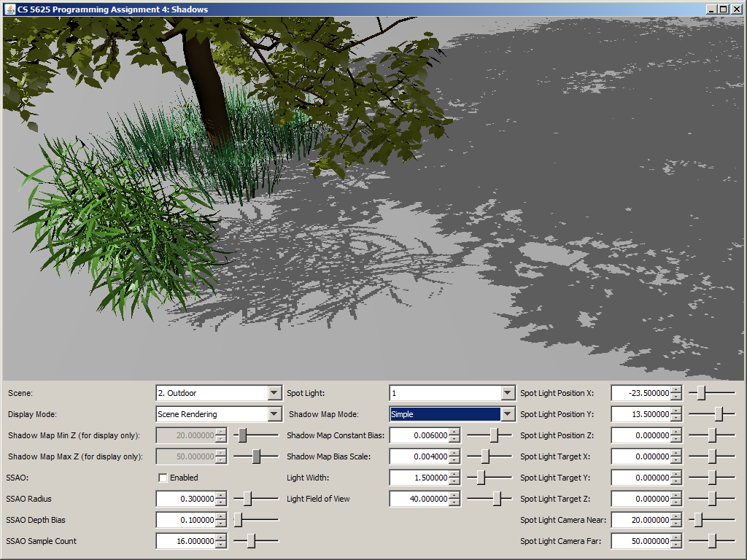Click the Java application icon in title bar
Screen dimensions: 747x560
[x=9, y=9]
